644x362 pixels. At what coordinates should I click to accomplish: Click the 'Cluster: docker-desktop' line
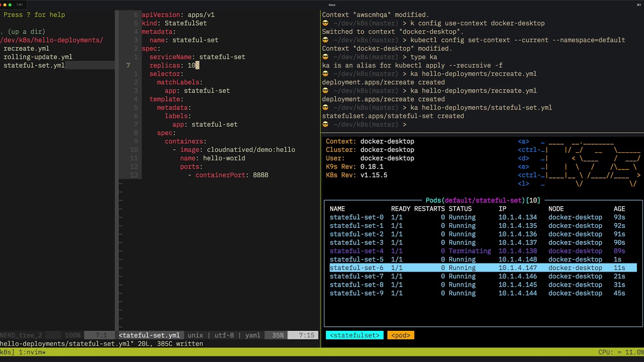click(x=370, y=150)
